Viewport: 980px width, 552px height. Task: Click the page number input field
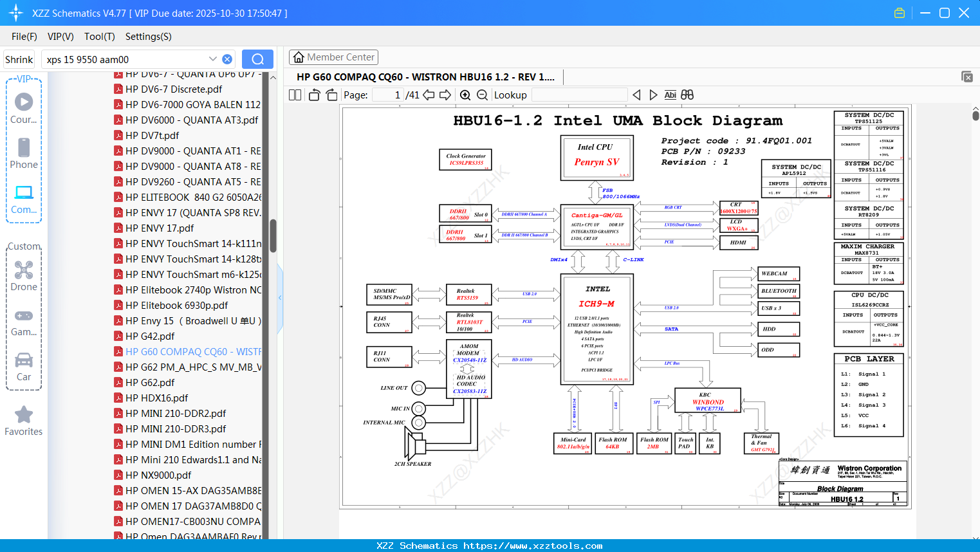pyautogui.click(x=388, y=95)
